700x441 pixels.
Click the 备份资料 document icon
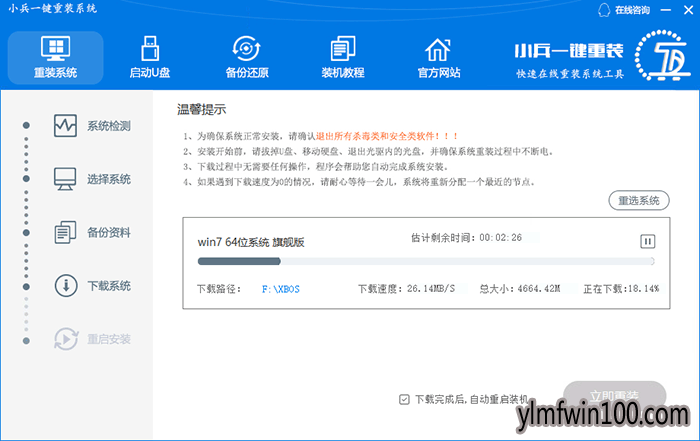click(x=65, y=232)
